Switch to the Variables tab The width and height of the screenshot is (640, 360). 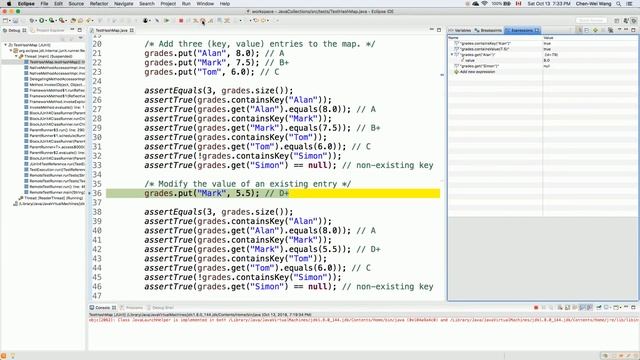pyautogui.click(x=460, y=30)
